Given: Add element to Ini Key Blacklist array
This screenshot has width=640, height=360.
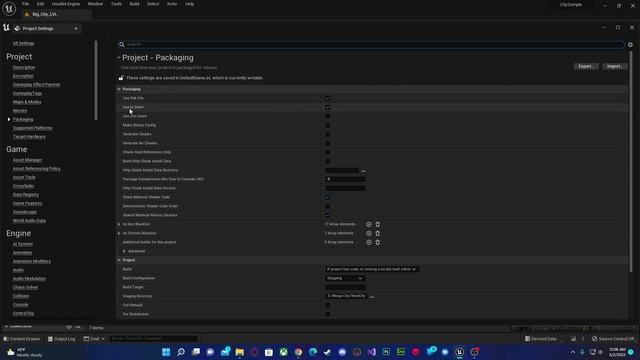Looking at the screenshot, I should coord(369,224).
